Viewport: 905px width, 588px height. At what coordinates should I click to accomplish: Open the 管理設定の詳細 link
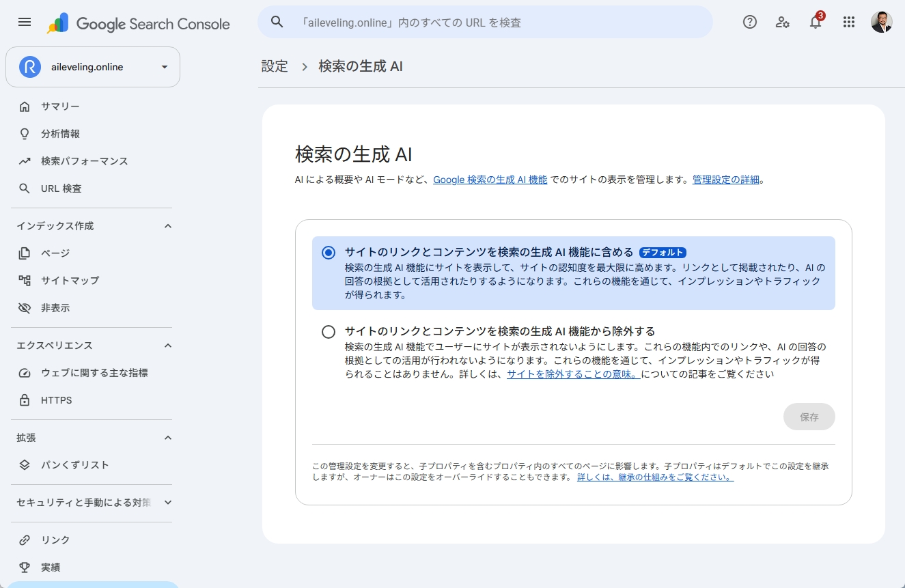(726, 180)
